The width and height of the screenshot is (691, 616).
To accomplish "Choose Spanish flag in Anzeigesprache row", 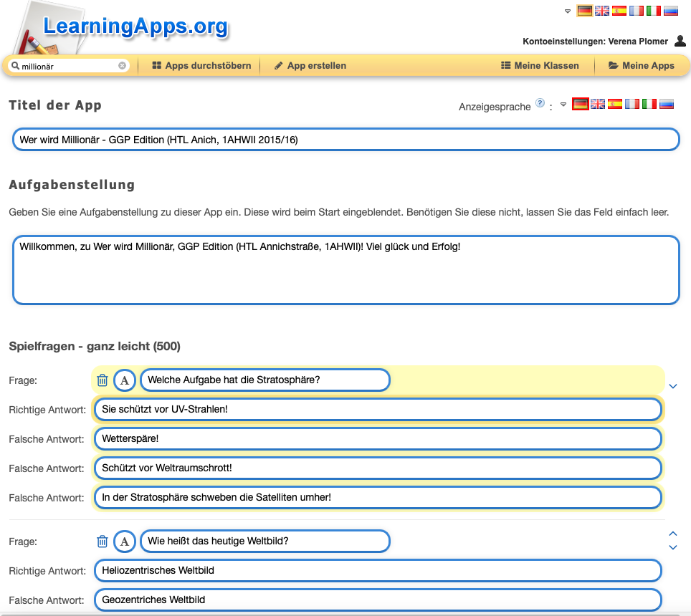I will pyautogui.click(x=615, y=104).
